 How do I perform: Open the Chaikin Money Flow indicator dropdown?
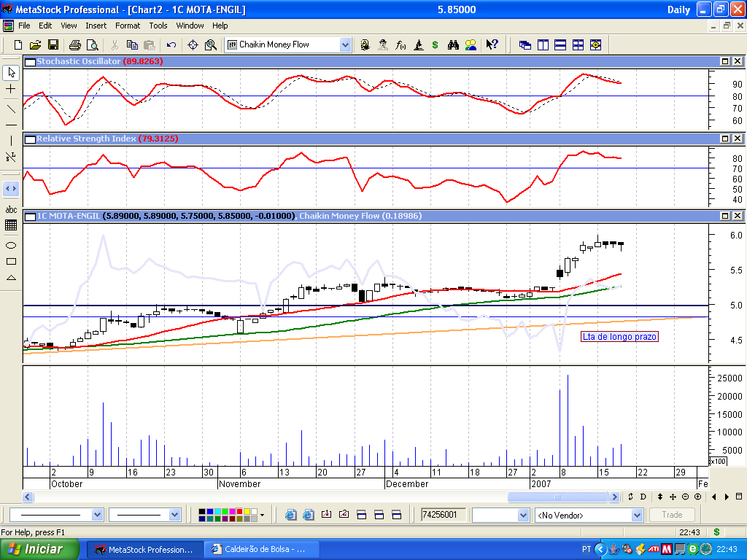(345, 44)
